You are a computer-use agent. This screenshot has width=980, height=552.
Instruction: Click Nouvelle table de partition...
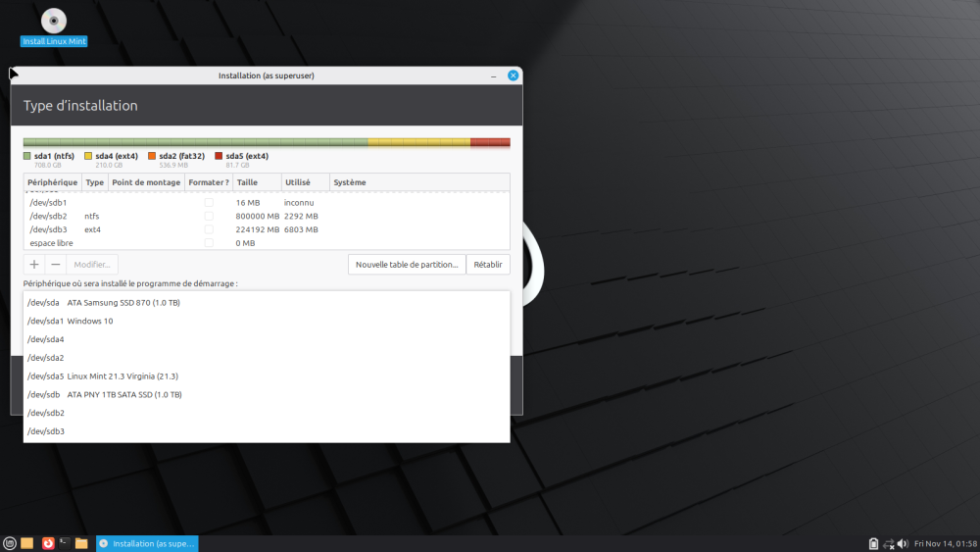tap(407, 265)
